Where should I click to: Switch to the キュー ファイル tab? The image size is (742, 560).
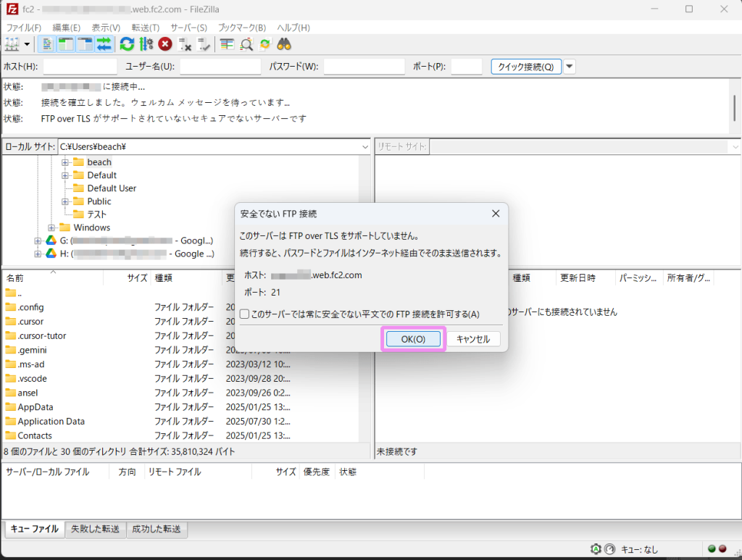[x=35, y=529]
